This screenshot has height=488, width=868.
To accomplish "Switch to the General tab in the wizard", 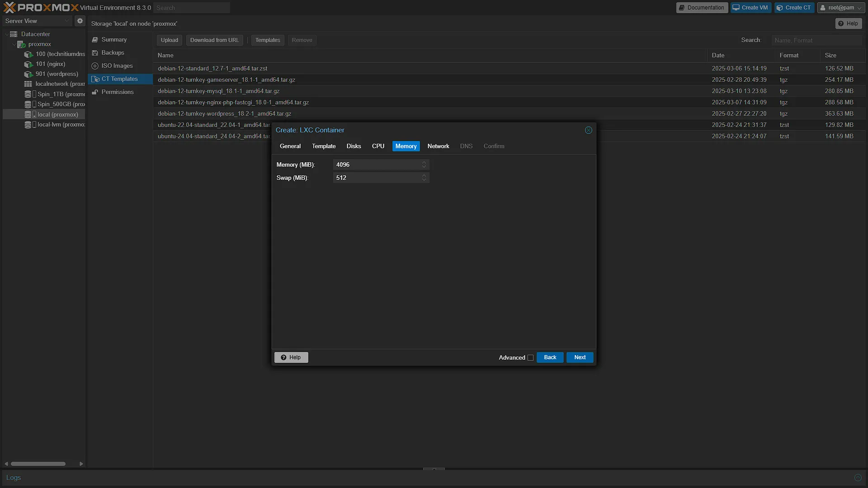I will [x=290, y=146].
